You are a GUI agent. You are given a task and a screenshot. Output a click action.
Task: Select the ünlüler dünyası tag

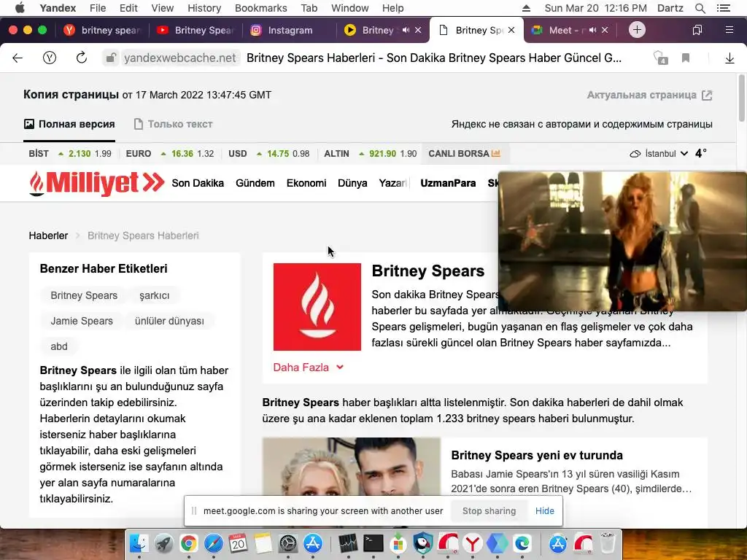click(169, 321)
